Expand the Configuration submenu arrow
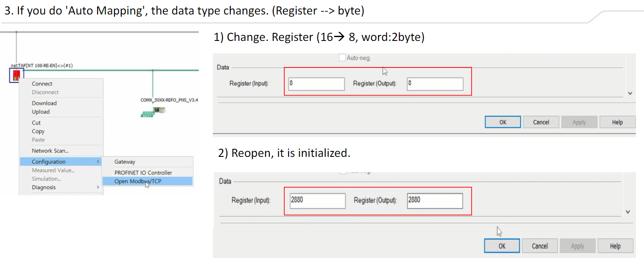This screenshot has width=644, height=269. click(x=98, y=162)
